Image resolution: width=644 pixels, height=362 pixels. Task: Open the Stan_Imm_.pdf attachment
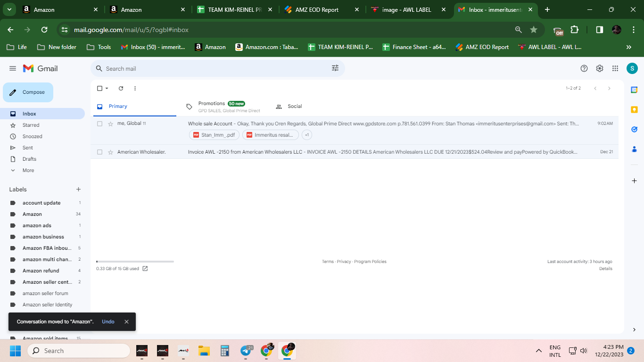[214, 135]
